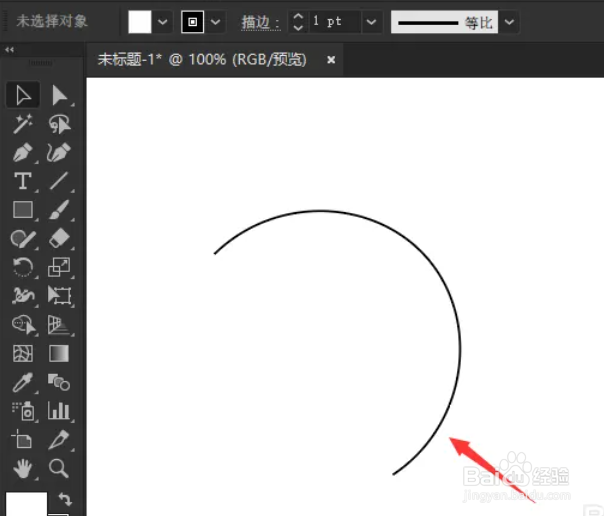
Task: Open the width profile dropdown arrow
Action: [509, 22]
